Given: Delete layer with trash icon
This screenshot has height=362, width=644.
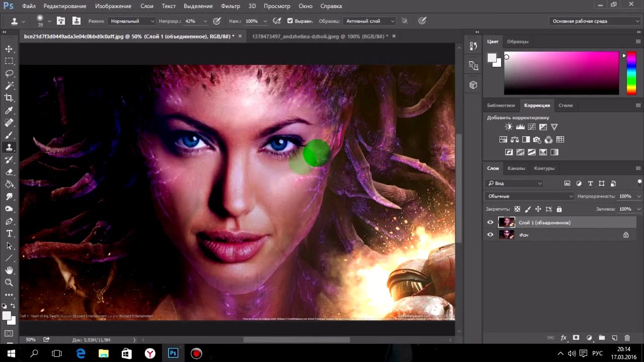Looking at the screenshot, I should pos(627,338).
